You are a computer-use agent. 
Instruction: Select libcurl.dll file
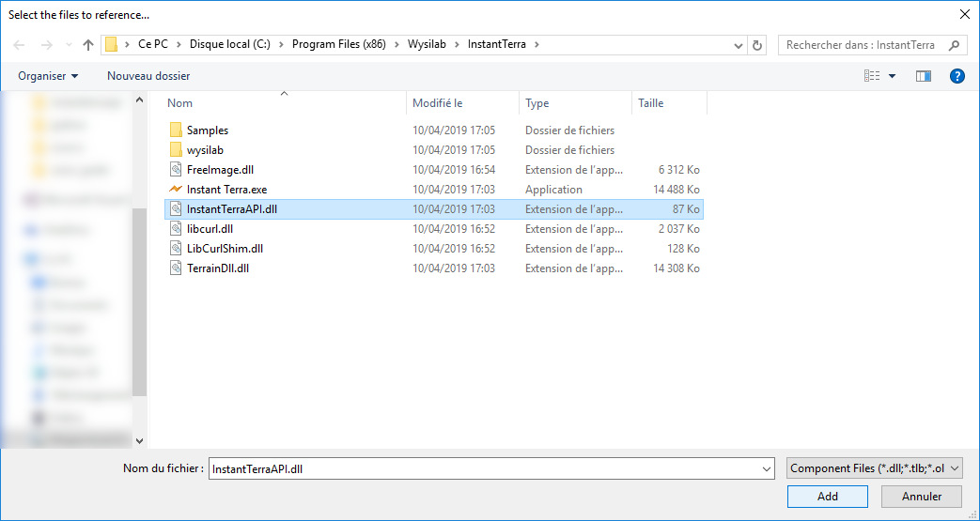210,229
